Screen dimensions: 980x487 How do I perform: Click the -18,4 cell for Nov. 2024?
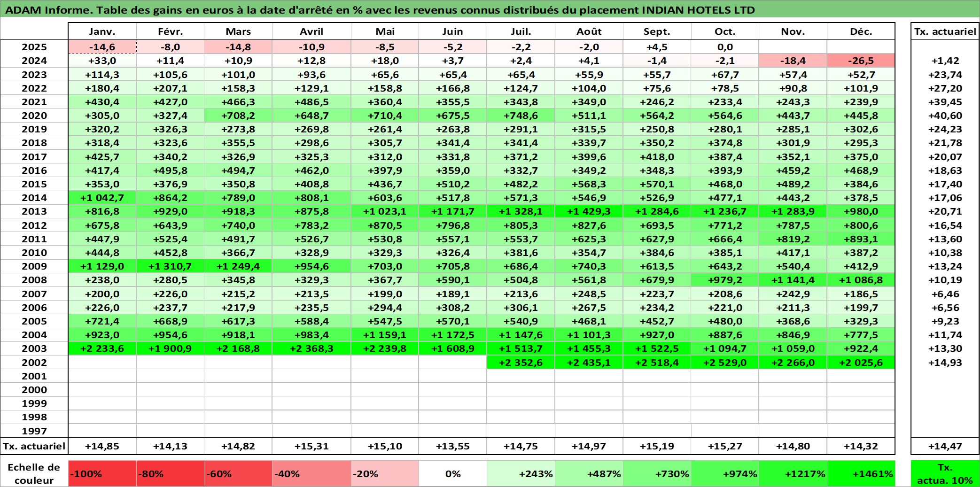[793, 61]
